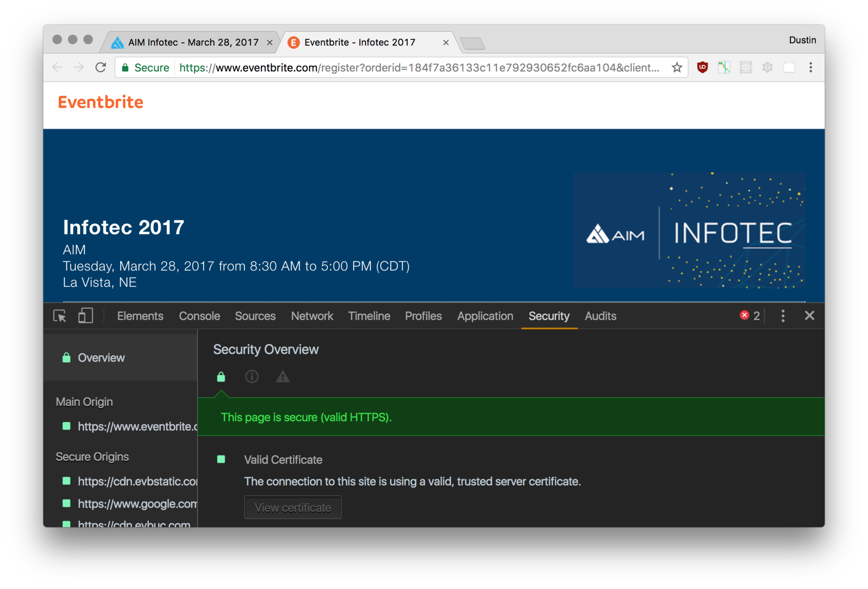Activate the inspect element picker icon
The height and width of the screenshot is (589, 868).
60,316
